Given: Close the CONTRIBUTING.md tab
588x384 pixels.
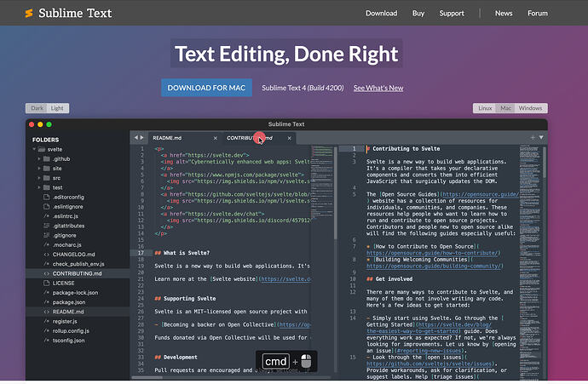Looking at the screenshot, I should (x=289, y=138).
